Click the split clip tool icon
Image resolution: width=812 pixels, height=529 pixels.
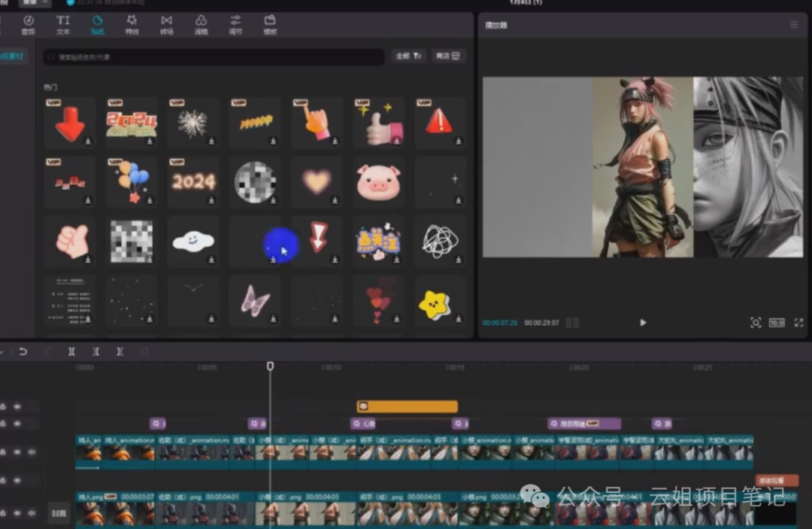(x=71, y=351)
